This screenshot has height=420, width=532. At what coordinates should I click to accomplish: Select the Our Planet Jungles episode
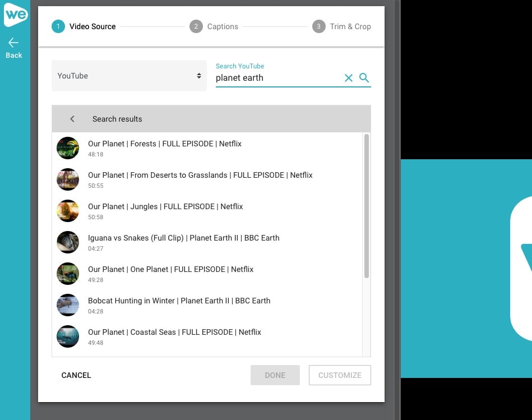click(165, 206)
